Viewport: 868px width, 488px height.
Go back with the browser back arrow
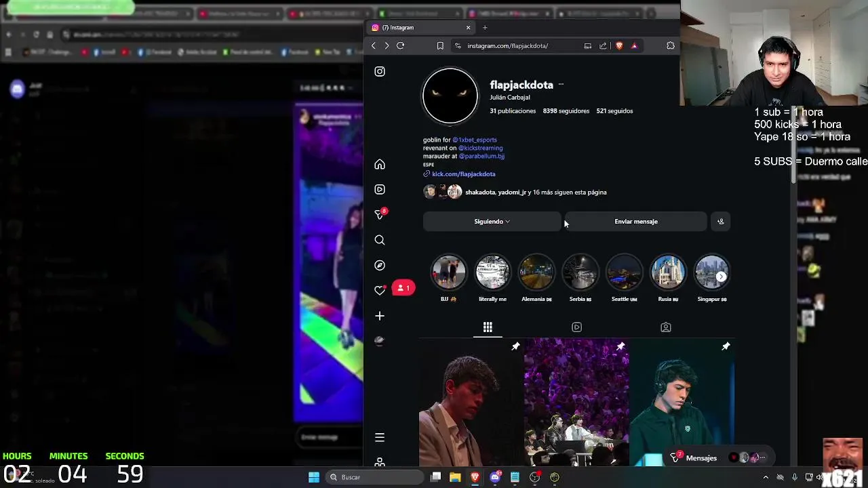pos(373,45)
